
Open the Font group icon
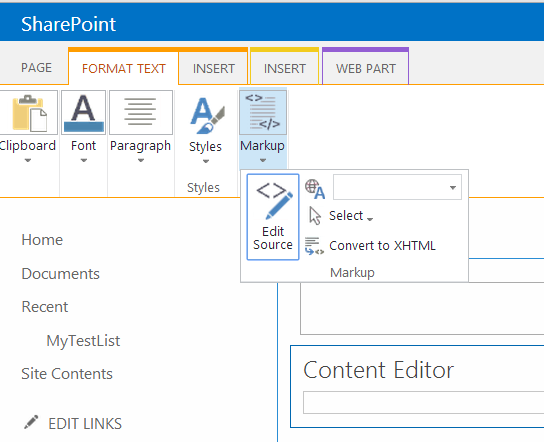[x=83, y=113]
